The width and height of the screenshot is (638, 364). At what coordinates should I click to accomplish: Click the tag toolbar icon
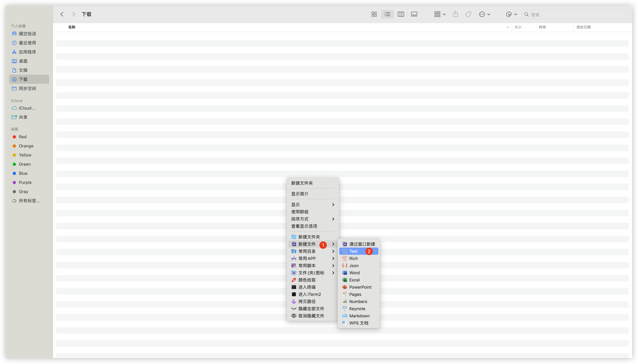click(468, 14)
